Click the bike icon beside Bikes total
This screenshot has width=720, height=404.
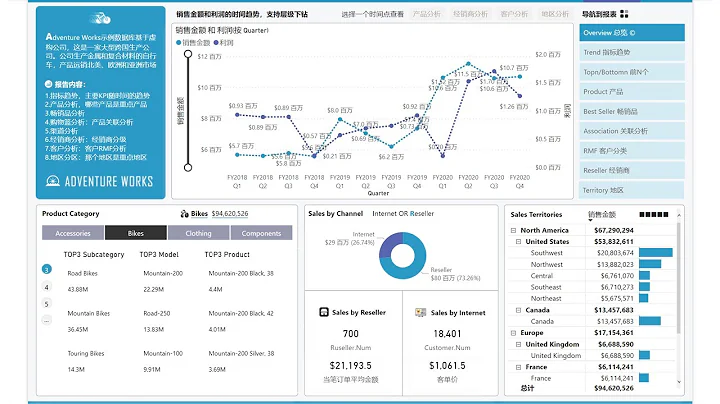[185, 213]
